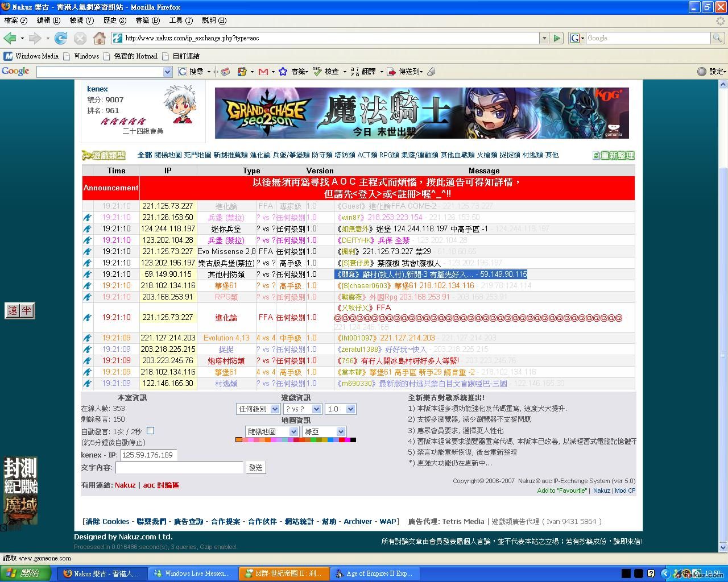Pick the black color swatch in the palette
Viewport: 728px width, 582px height.
click(x=353, y=440)
